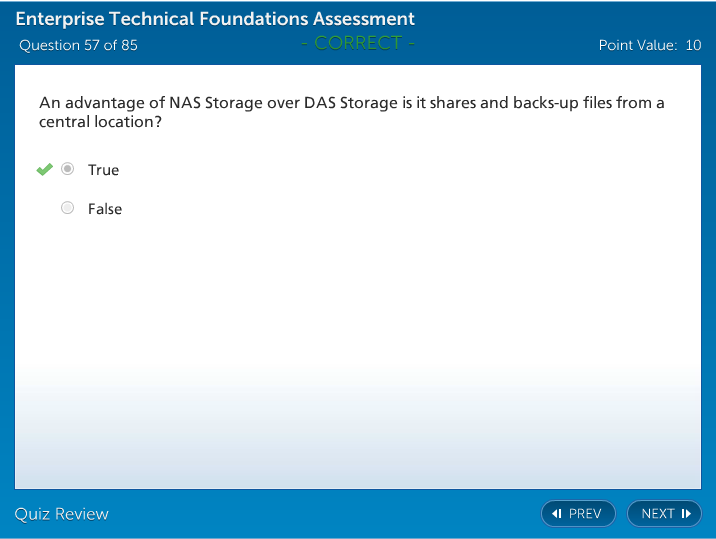Click the Point Value label
Viewport: 716px width, 539px height.
[x=637, y=45]
